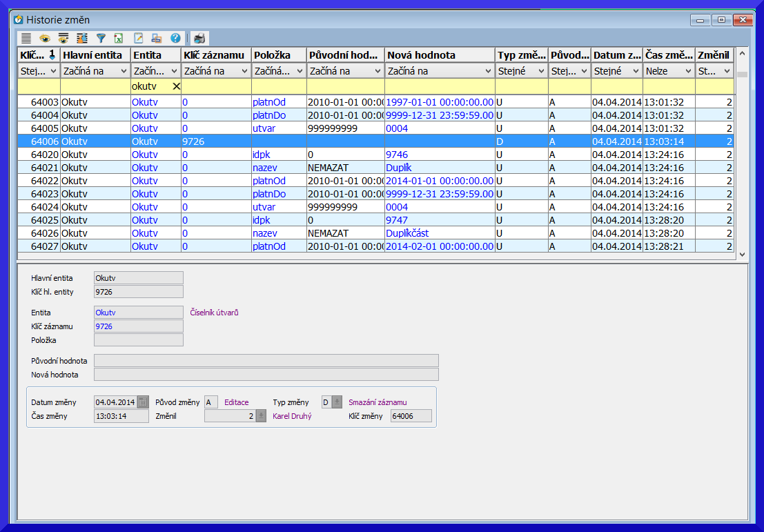The width and height of the screenshot is (764, 532).
Task: Click the eye view icon in toolbar
Action: [x=45, y=39]
